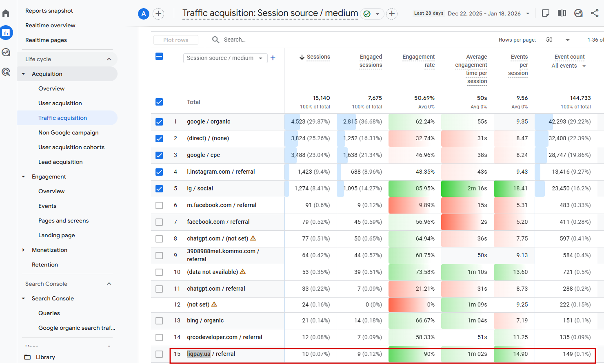Uncheck the google / organic row checkbox
Screen dimensions: 604x364
159,122
